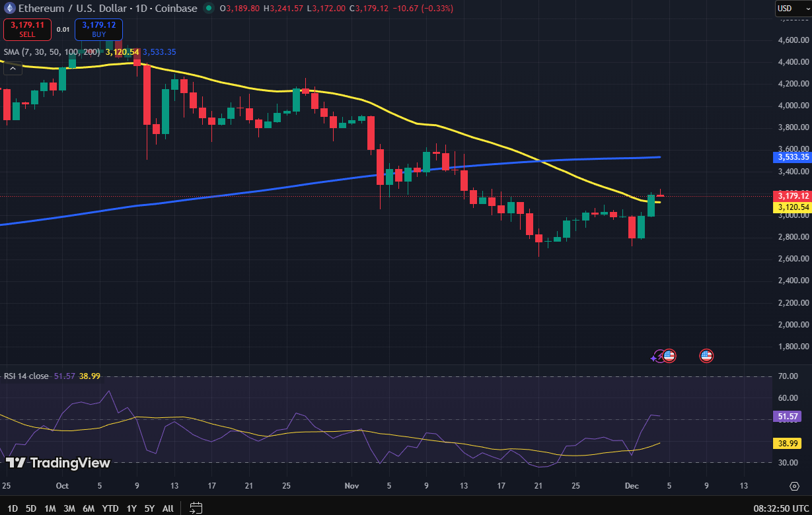Image resolution: width=812 pixels, height=515 pixels.
Task: Toggle the RSI 14 close indicator label
Action: (x=26, y=376)
